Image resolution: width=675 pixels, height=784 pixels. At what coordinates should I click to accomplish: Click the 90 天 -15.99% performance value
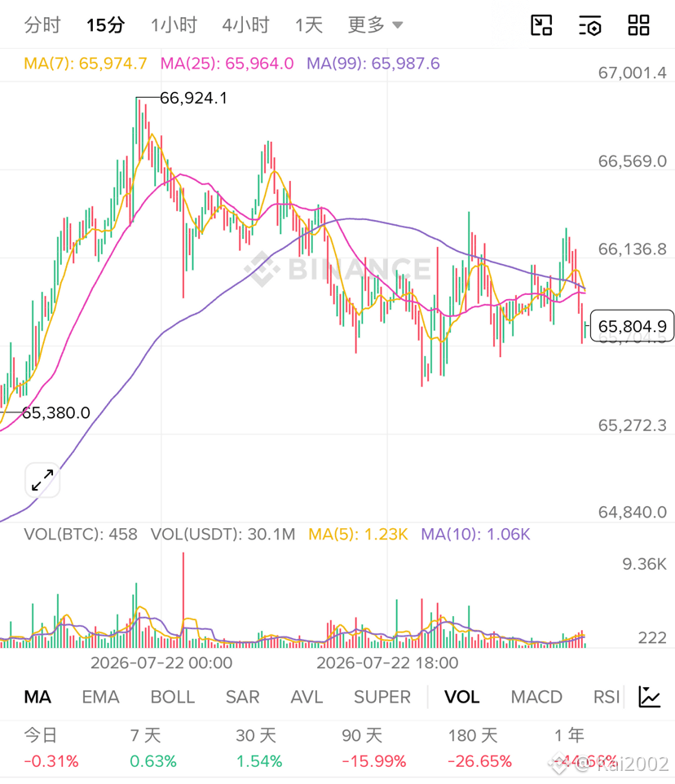coord(374,761)
